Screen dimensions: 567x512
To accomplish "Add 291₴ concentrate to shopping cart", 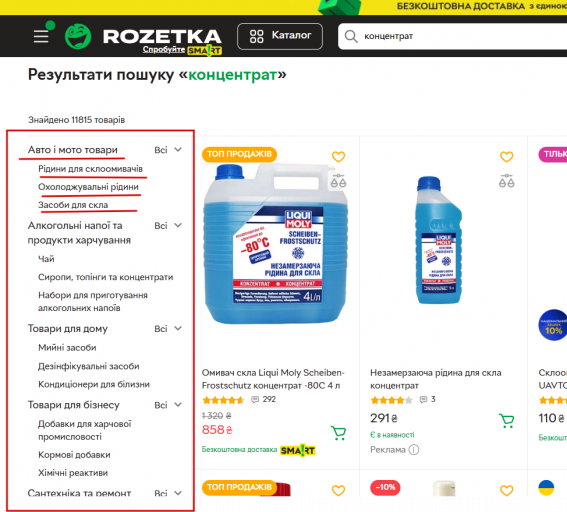I will pos(507,421).
